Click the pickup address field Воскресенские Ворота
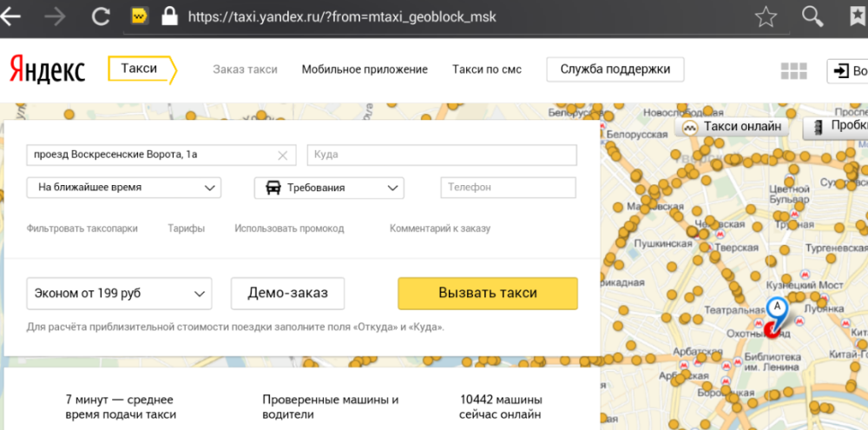This screenshot has width=868, height=430. (161, 155)
